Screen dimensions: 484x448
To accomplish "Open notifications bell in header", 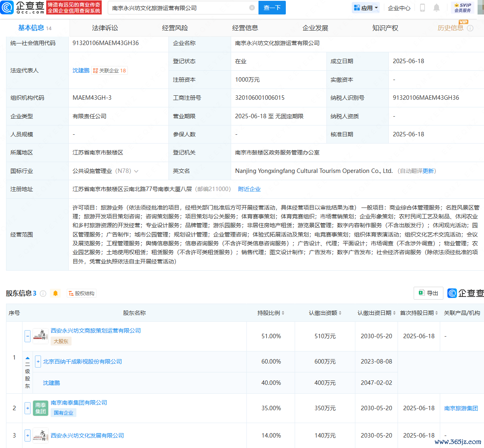I will pos(437,8).
